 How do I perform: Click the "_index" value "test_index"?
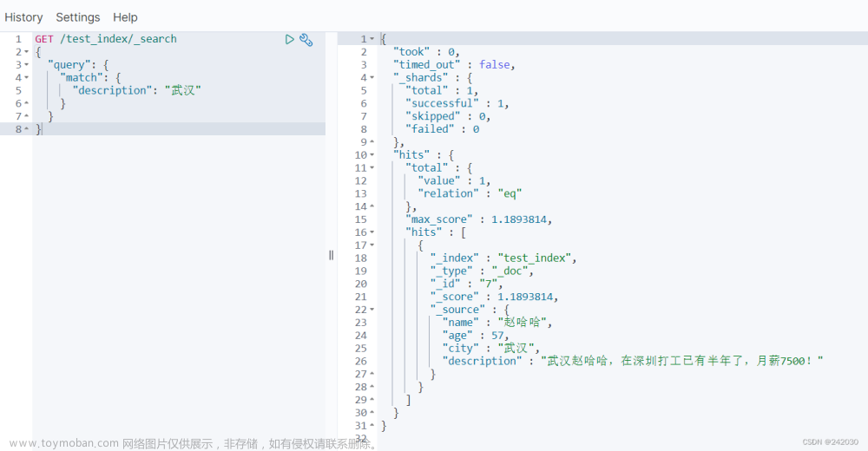[x=534, y=258]
